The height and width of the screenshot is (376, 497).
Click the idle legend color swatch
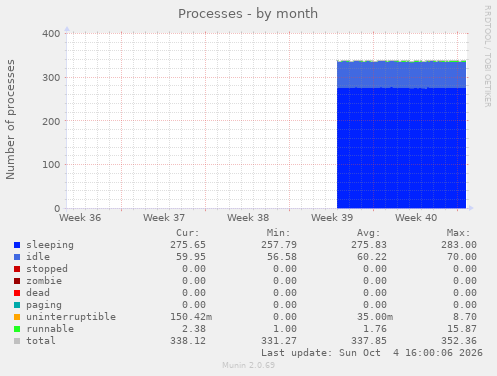pyautogui.click(x=17, y=257)
